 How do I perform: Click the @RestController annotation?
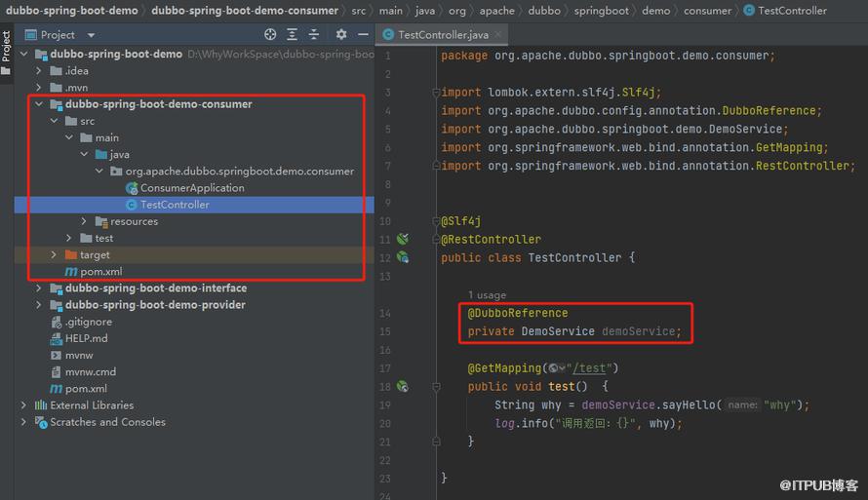pos(491,239)
